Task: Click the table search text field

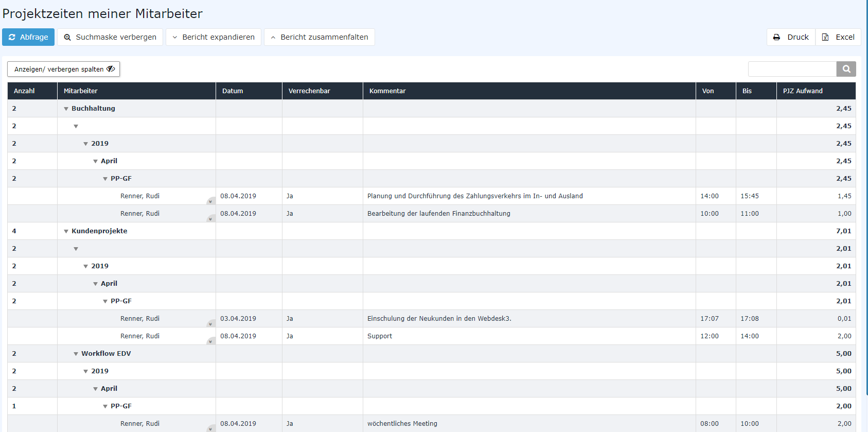Action: [792, 69]
